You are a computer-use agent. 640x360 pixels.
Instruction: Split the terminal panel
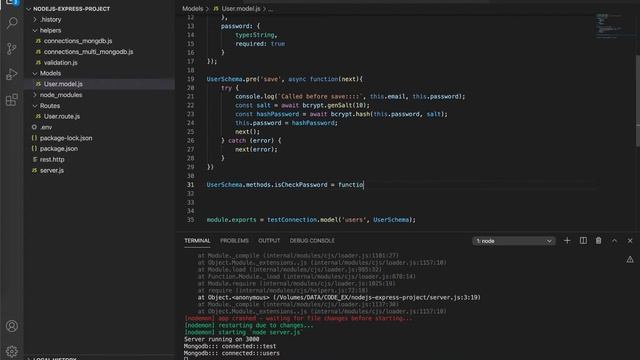pyautogui.click(x=583, y=241)
